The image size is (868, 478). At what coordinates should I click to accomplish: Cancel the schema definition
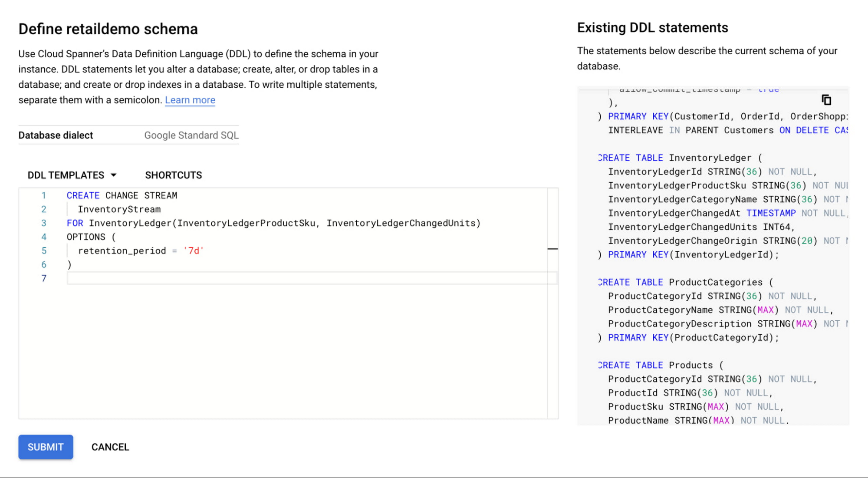[110, 447]
